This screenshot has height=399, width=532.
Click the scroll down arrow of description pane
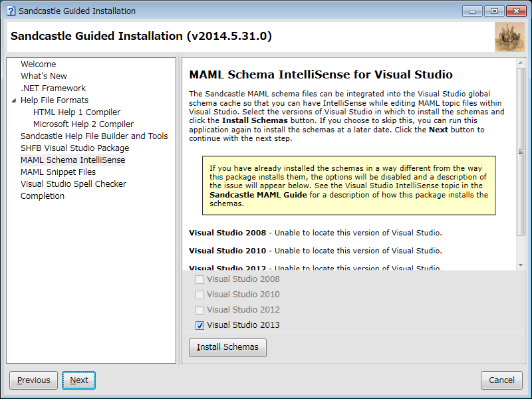[x=521, y=265]
